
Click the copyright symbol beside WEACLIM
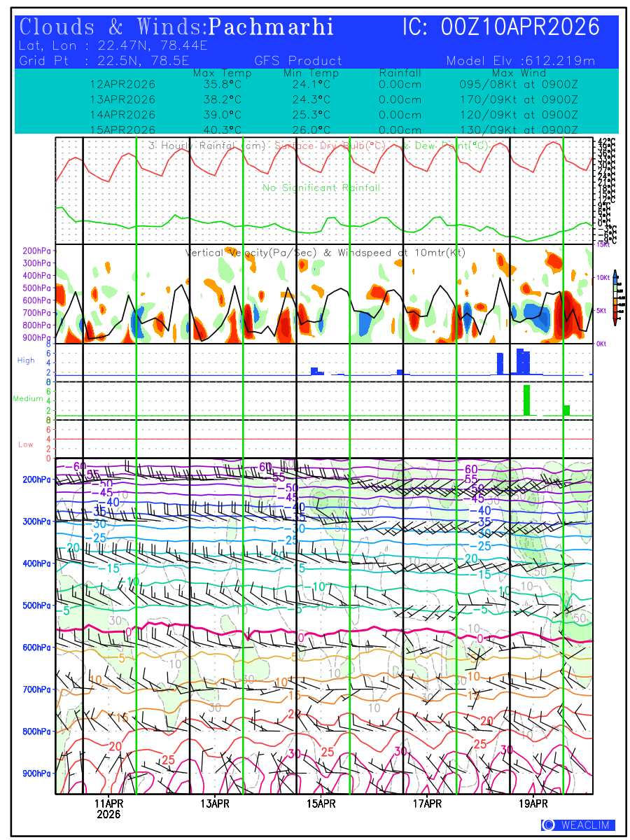[548, 825]
